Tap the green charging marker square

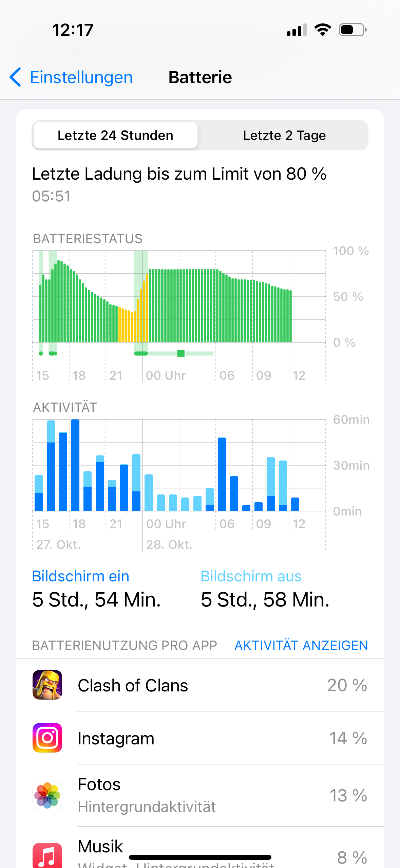pos(181,354)
